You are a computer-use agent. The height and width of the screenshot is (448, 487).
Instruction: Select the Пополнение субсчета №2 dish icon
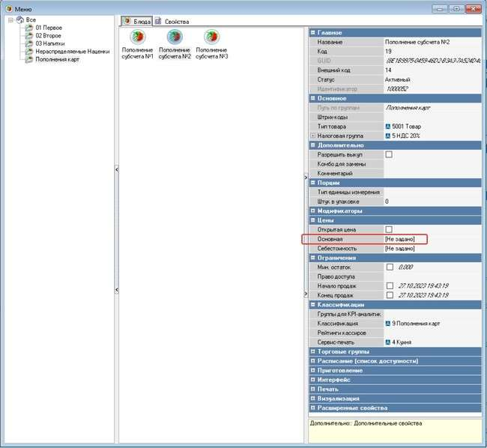[x=175, y=38]
